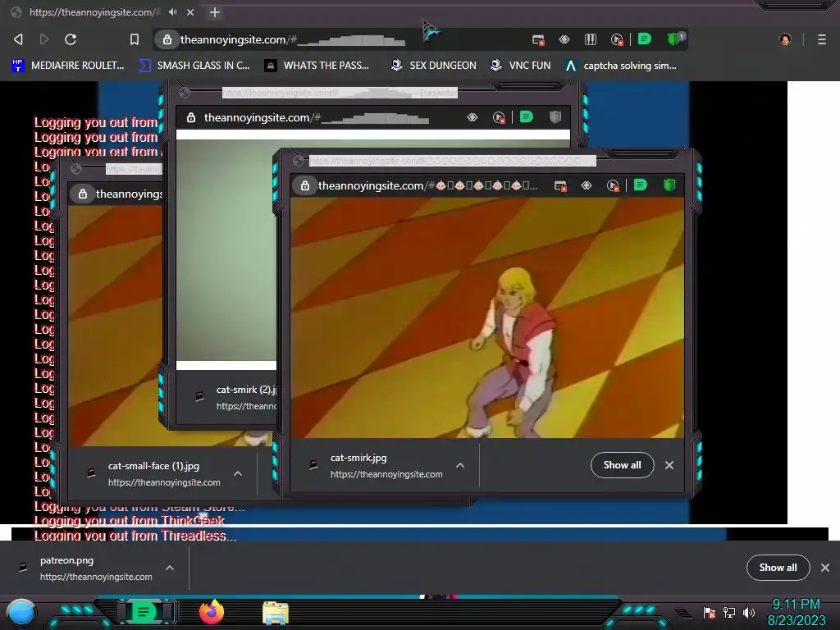The height and width of the screenshot is (630, 840).
Task: Click the front popup's emoji URL field
Action: [428, 185]
